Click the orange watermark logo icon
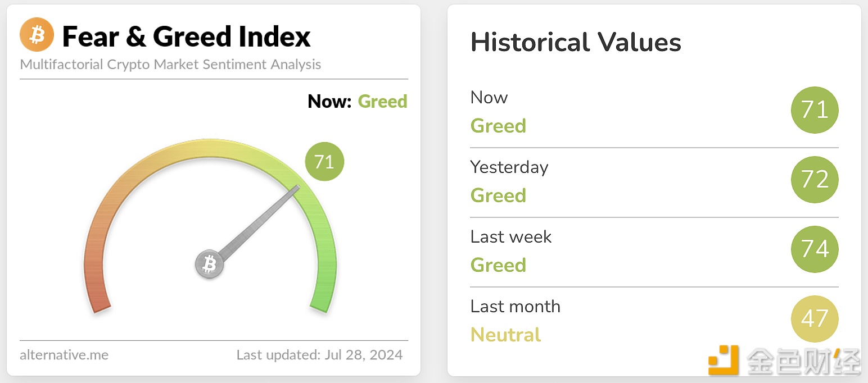 point(723,360)
